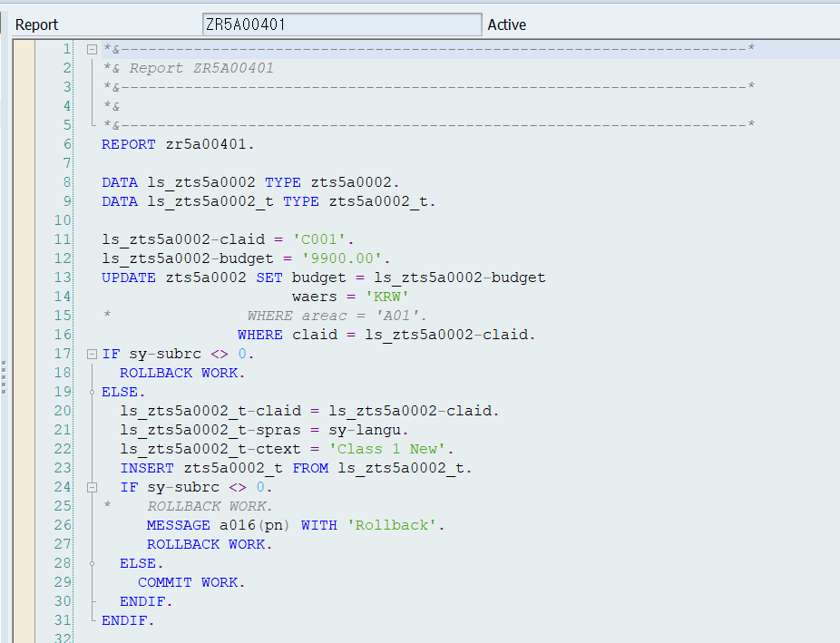Collapse the header comment block at line 1

[x=93, y=49]
